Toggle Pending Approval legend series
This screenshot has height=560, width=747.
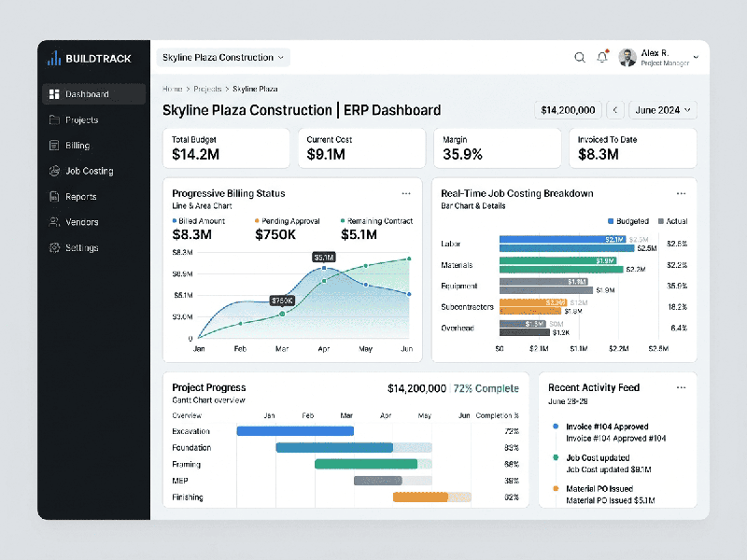288,221
